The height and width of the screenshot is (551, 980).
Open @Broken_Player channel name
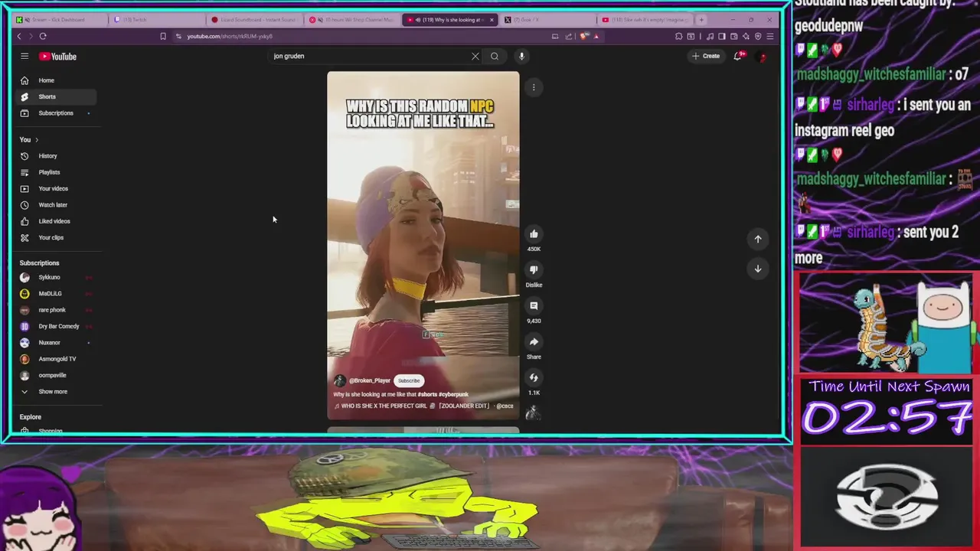point(370,380)
